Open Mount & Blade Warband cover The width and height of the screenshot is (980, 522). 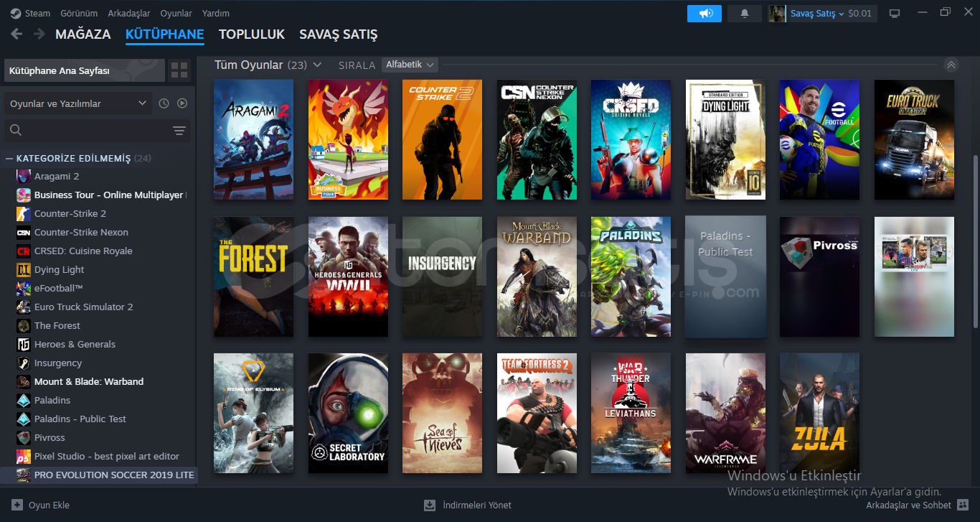pyautogui.click(x=537, y=276)
